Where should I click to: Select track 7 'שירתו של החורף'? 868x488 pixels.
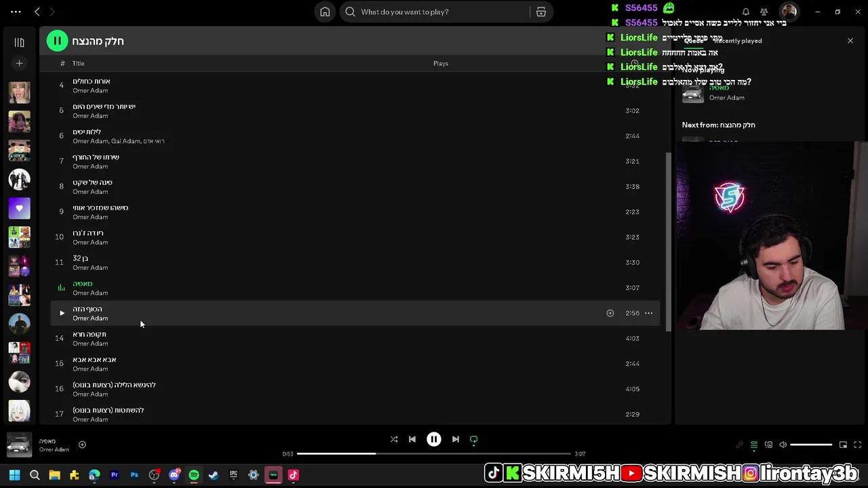(x=355, y=161)
